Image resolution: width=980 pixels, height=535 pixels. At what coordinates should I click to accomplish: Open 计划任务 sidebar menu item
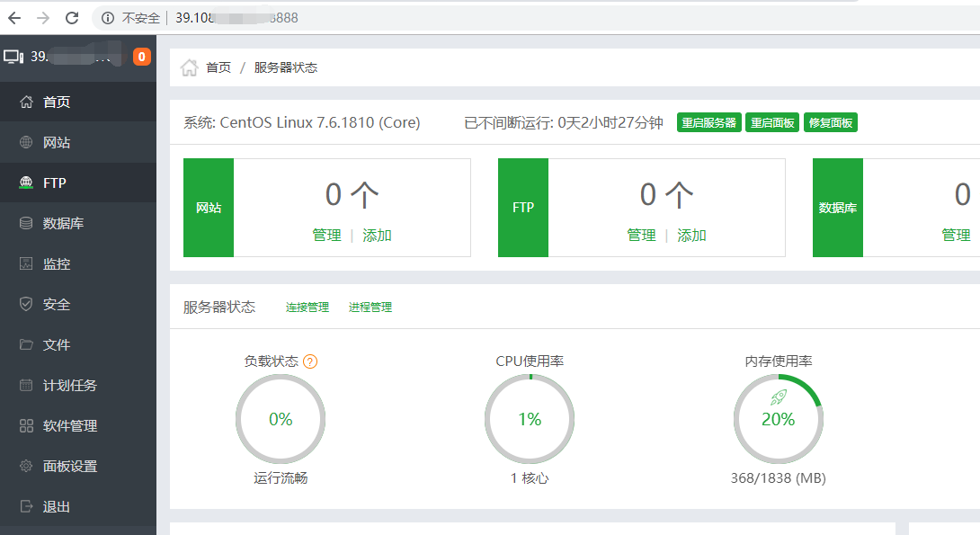78,385
